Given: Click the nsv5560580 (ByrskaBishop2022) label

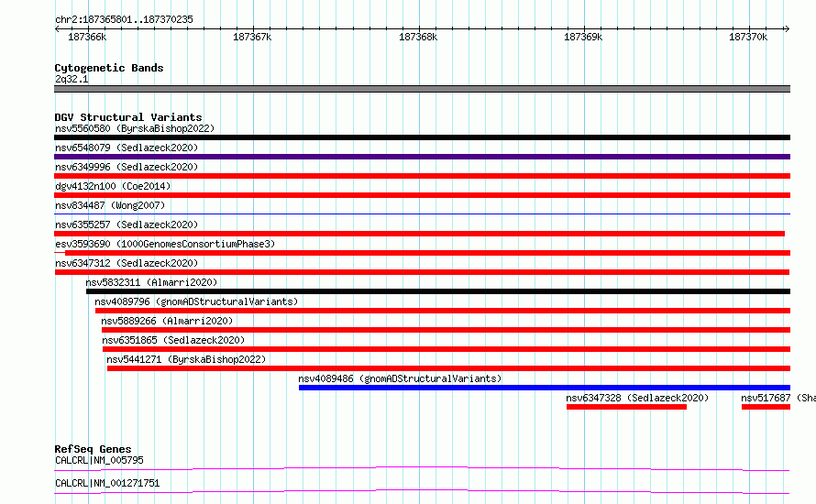Looking at the screenshot, I should pos(135,128).
